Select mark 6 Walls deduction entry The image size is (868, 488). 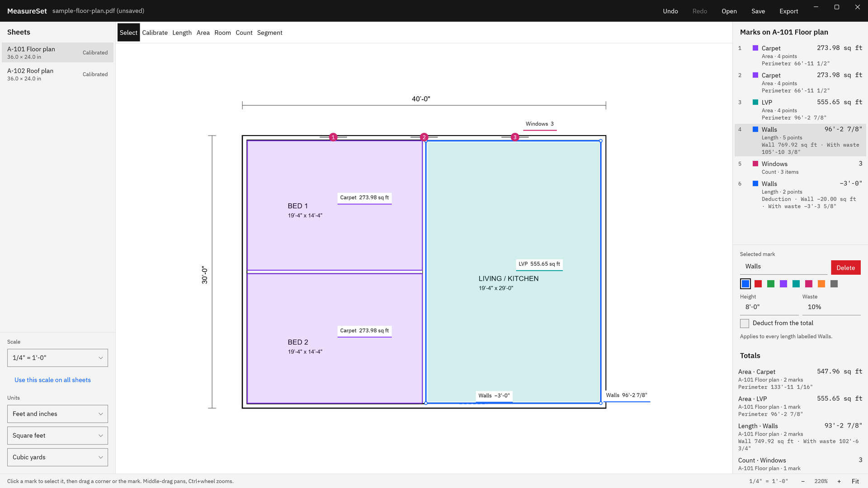[800, 195]
